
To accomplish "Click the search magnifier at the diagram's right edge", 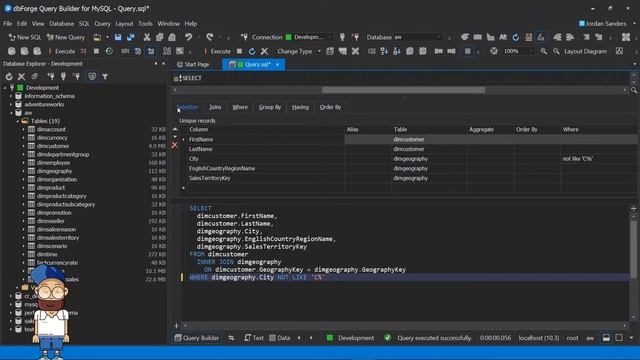I will click(x=634, y=90).
